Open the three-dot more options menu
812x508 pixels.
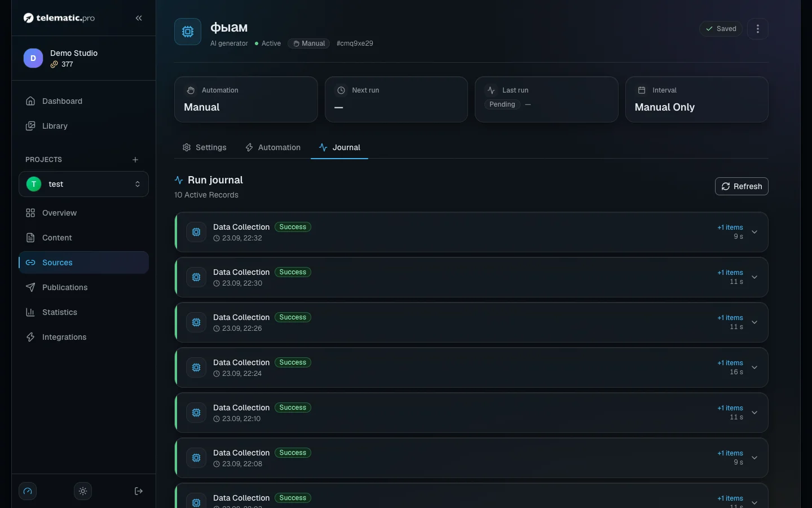point(758,29)
